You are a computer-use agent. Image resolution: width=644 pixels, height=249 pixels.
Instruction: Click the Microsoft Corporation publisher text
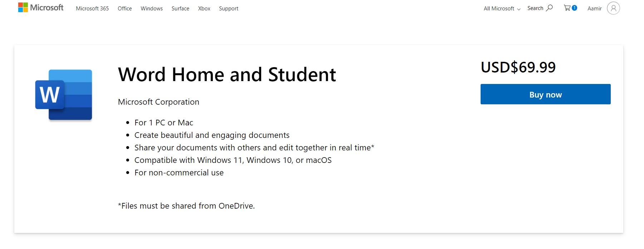pos(158,102)
